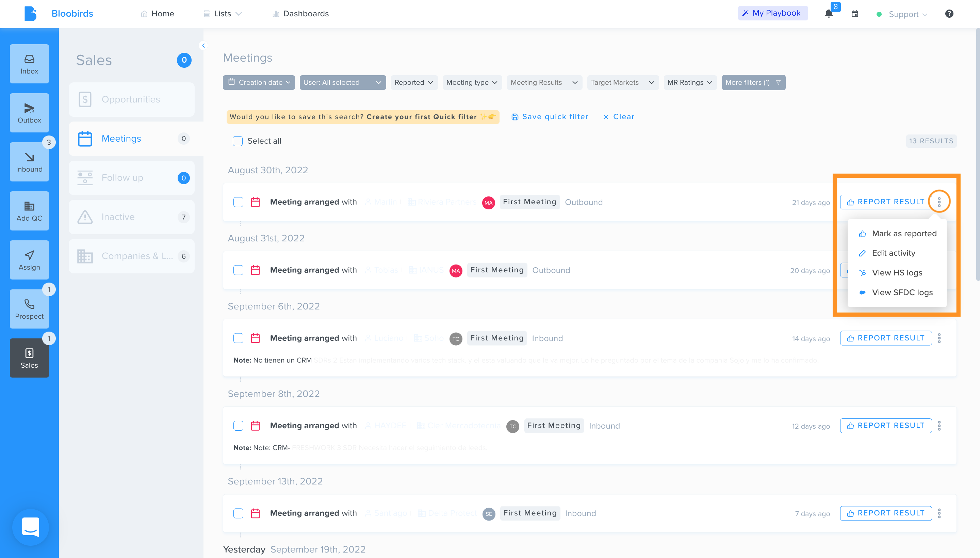Open the help question mark icon

coord(949,14)
